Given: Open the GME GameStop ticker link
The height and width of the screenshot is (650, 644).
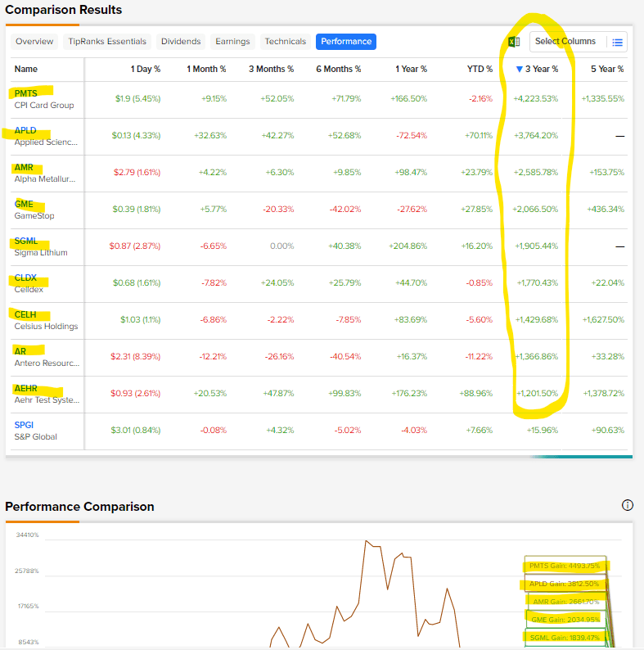Looking at the screenshot, I should 25,204.
